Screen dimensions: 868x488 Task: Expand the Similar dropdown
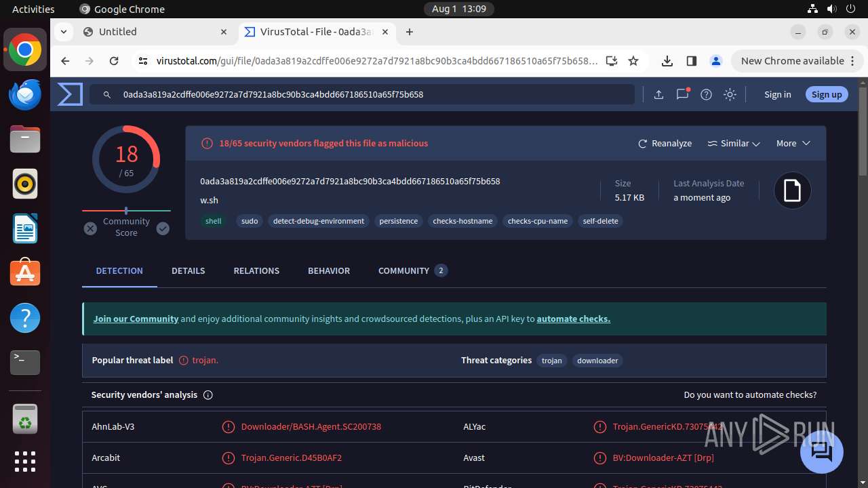click(x=734, y=144)
